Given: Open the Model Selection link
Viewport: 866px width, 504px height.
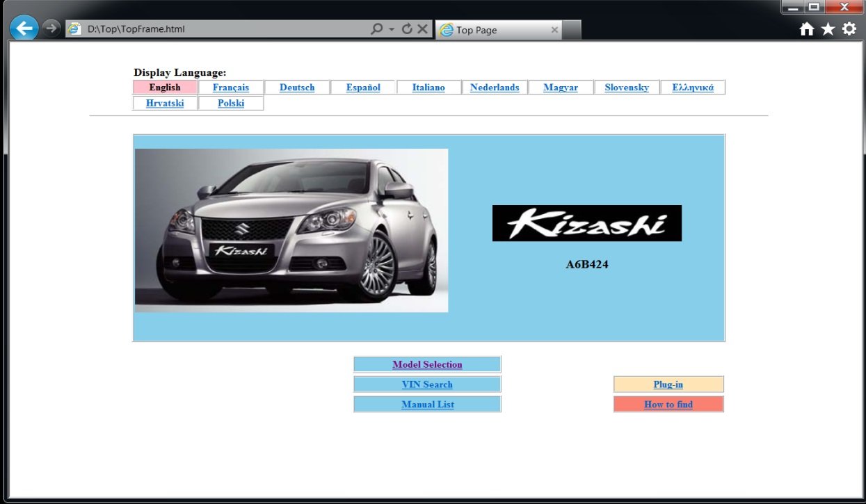Looking at the screenshot, I should [427, 364].
